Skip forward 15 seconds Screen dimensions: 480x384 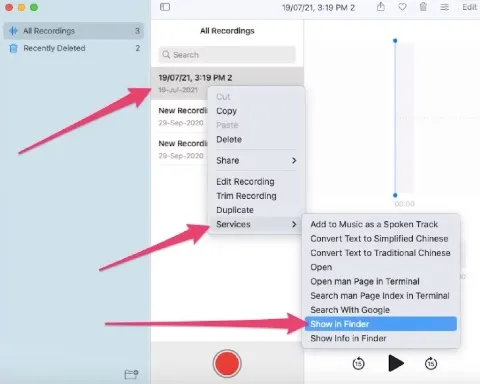tap(431, 363)
